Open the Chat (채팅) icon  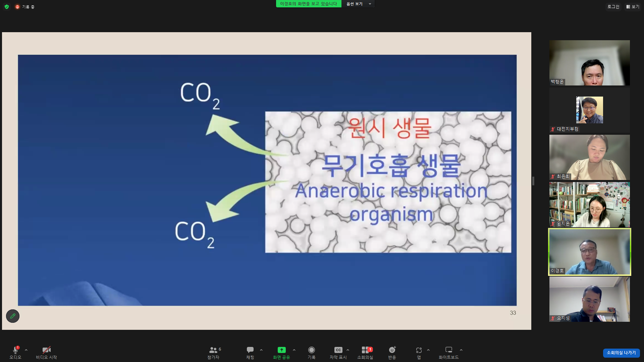250,350
